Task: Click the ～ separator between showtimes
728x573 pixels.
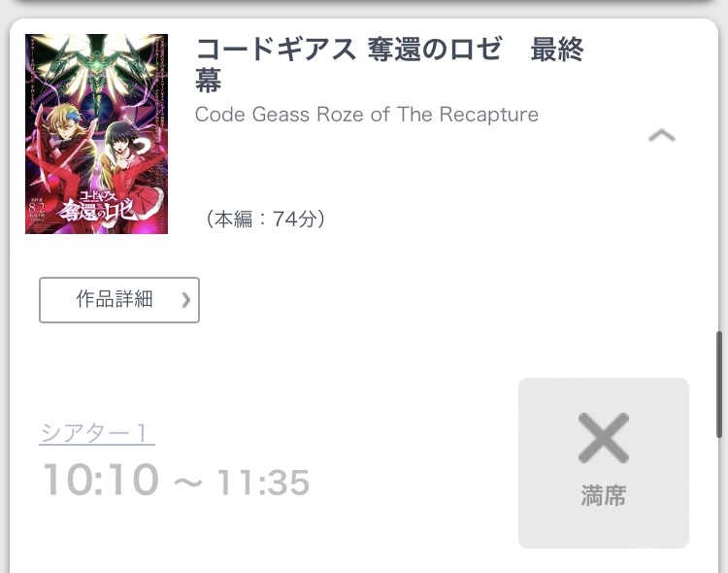Action: pos(188,483)
